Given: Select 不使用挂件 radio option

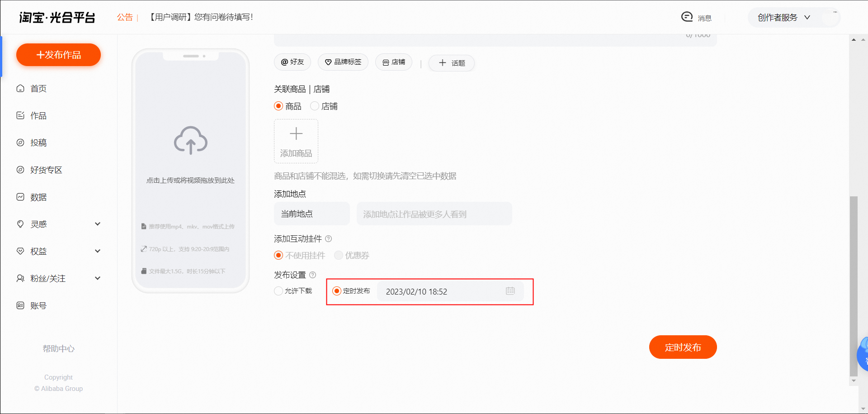Looking at the screenshot, I should [x=278, y=256].
